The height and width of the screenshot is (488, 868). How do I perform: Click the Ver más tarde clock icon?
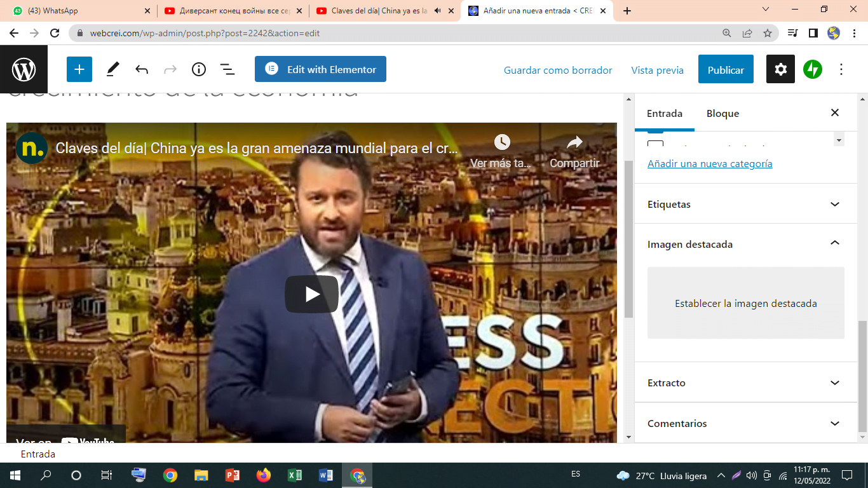[x=501, y=142]
